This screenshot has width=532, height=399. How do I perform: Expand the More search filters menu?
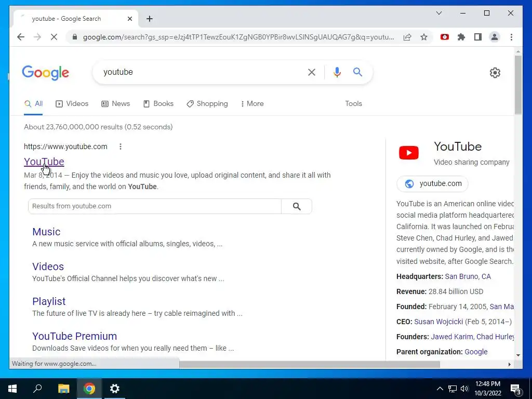click(252, 103)
